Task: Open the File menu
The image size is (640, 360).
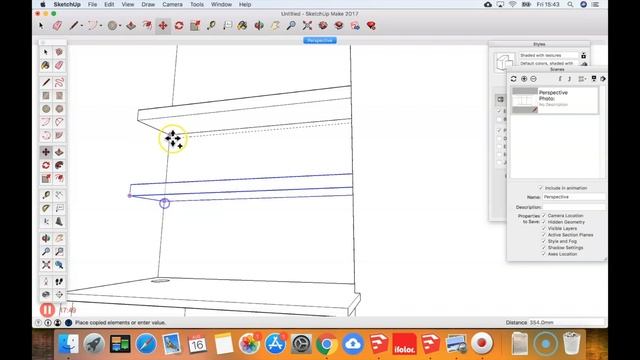Action: tap(92, 4)
